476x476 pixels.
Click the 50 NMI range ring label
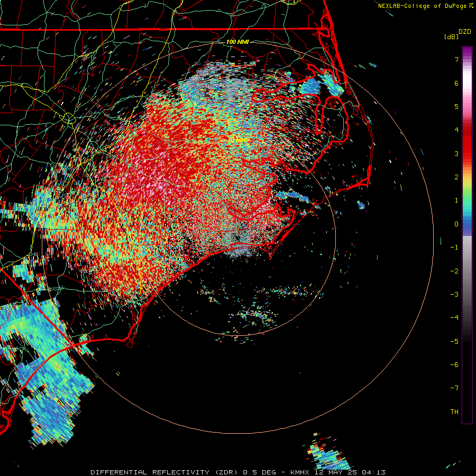point(237,140)
